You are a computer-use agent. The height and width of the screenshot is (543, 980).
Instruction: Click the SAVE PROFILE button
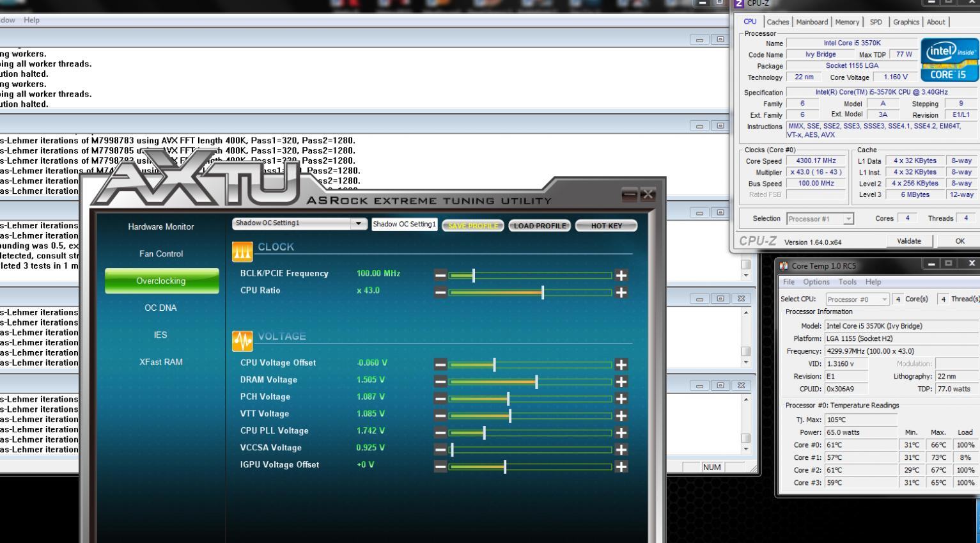(472, 226)
